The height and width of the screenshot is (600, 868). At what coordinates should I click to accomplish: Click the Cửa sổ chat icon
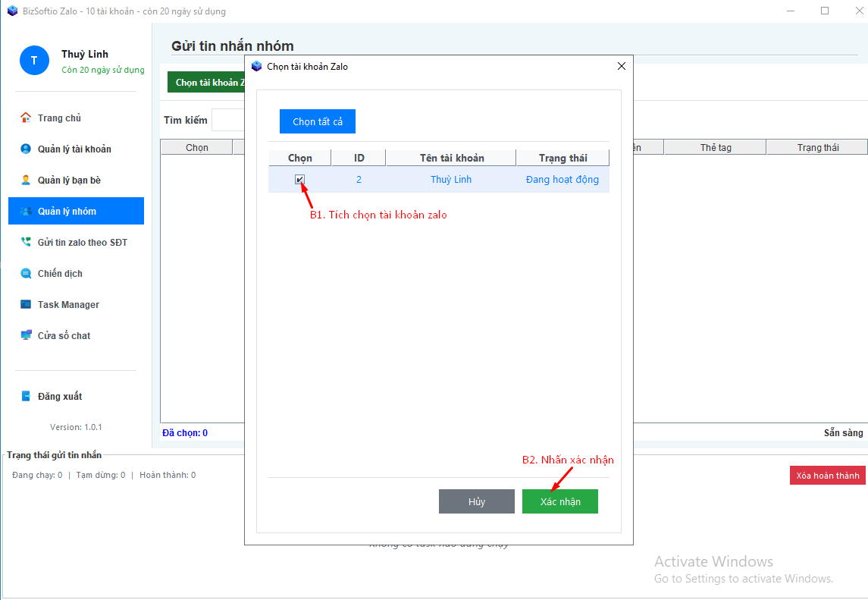pos(26,335)
